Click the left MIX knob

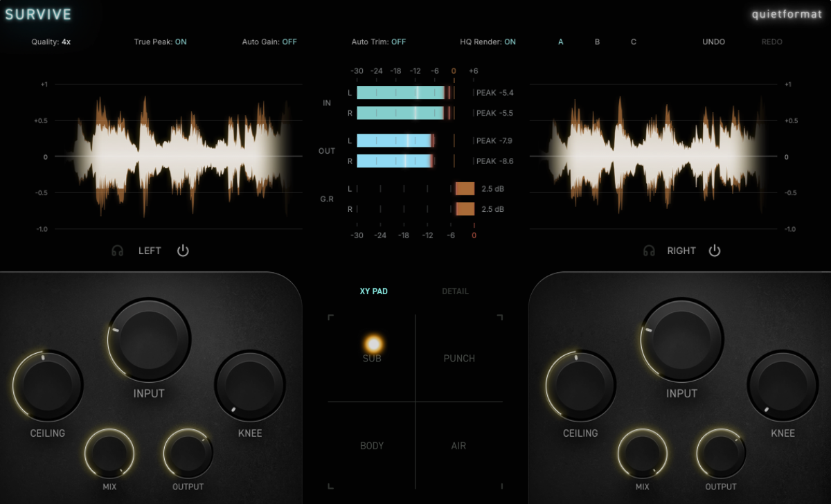click(x=109, y=454)
